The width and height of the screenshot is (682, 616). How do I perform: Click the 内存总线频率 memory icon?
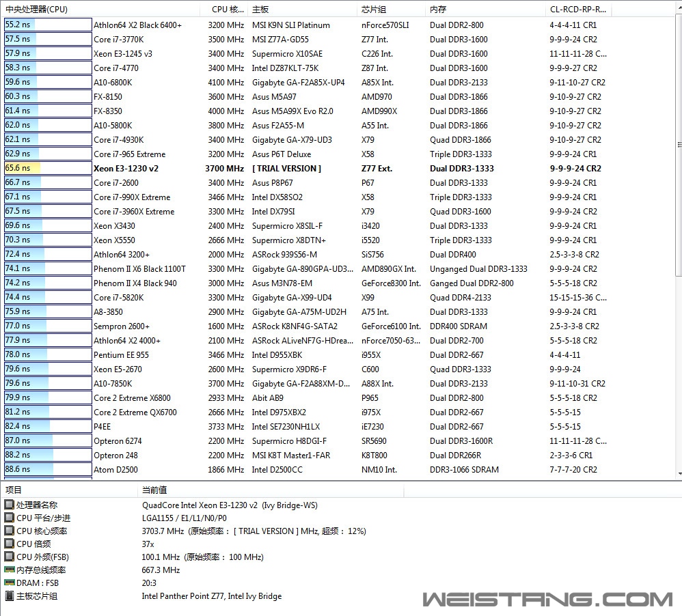point(9,570)
